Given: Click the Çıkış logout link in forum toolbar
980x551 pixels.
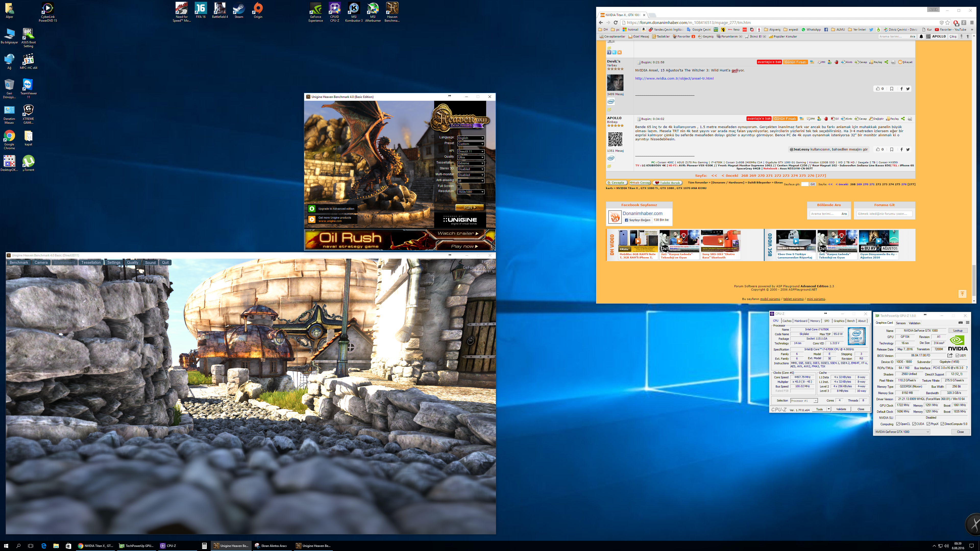Looking at the screenshot, I should (953, 36).
